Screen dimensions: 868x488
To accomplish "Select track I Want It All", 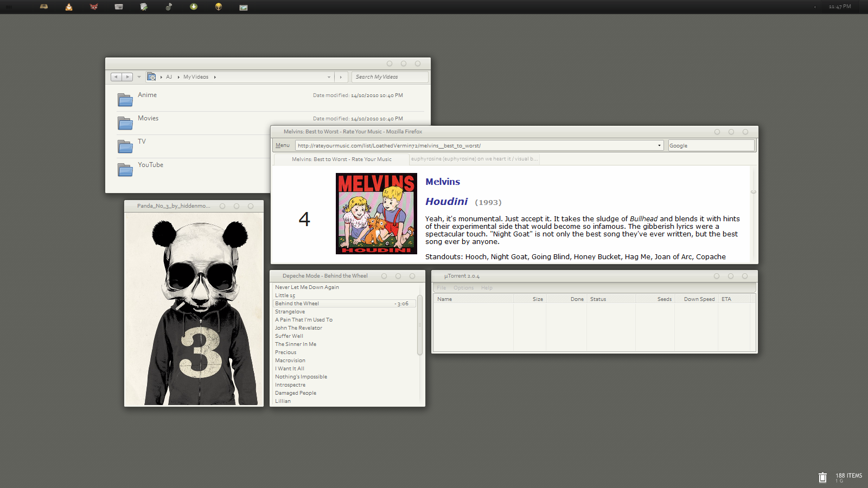I will [x=290, y=369].
